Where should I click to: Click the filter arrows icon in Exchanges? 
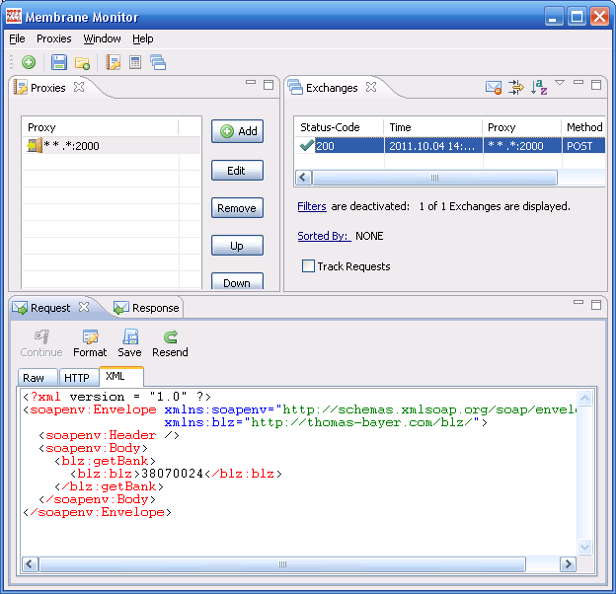[x=516, y=87]
